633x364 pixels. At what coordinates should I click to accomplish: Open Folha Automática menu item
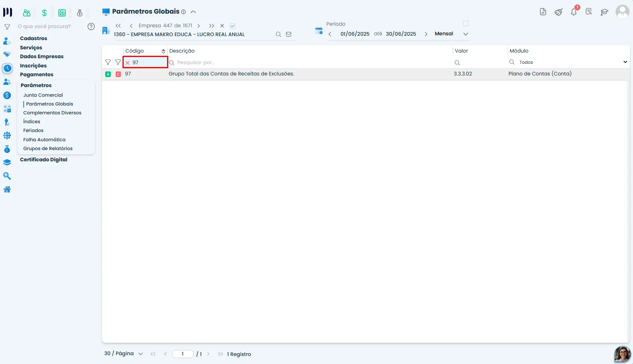pos(44,140)
